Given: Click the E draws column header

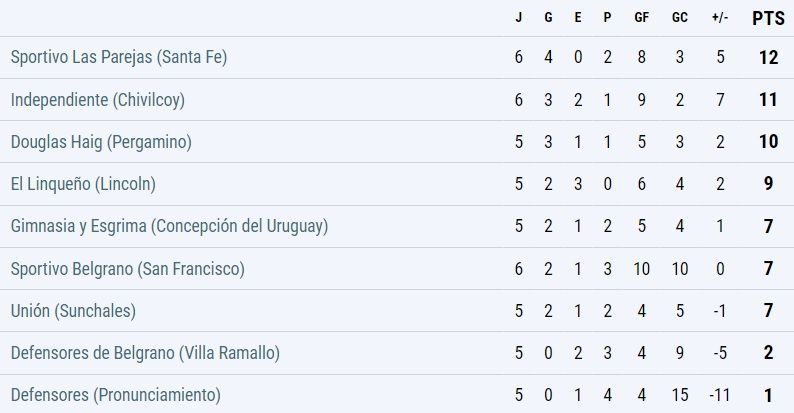Looking at the screenshot, I should click(x=578, y=18).
